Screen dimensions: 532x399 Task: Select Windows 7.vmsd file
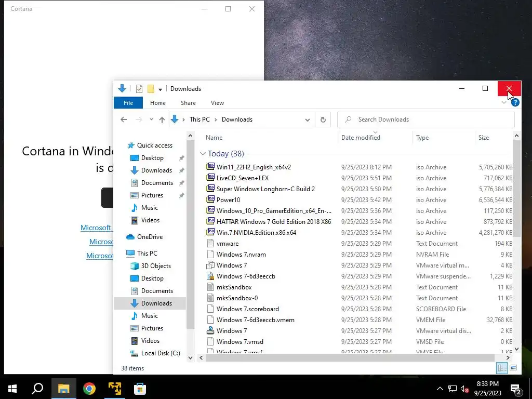tap(240, 342)
